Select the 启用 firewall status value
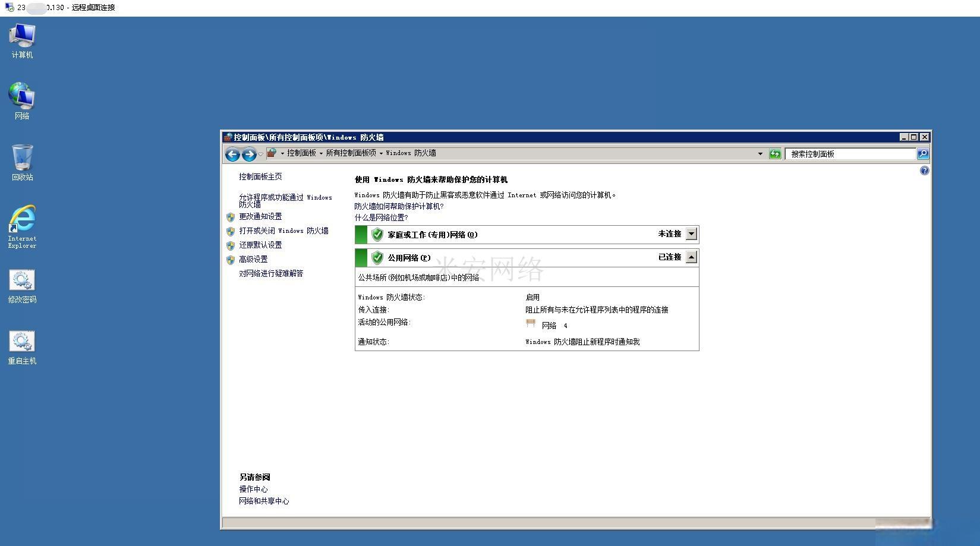The height and width of the screenshot is (546, 980). tap(532, 298)
